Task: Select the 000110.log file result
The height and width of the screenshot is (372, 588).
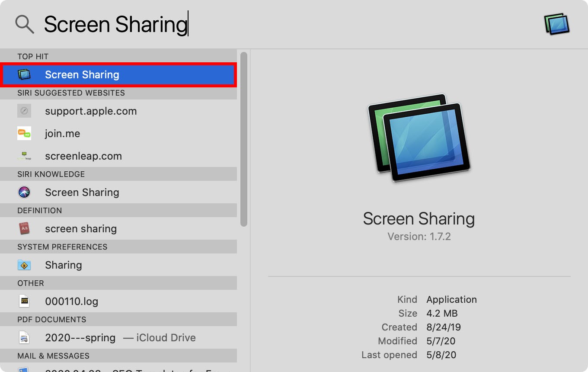Action: tap(72, 301)
